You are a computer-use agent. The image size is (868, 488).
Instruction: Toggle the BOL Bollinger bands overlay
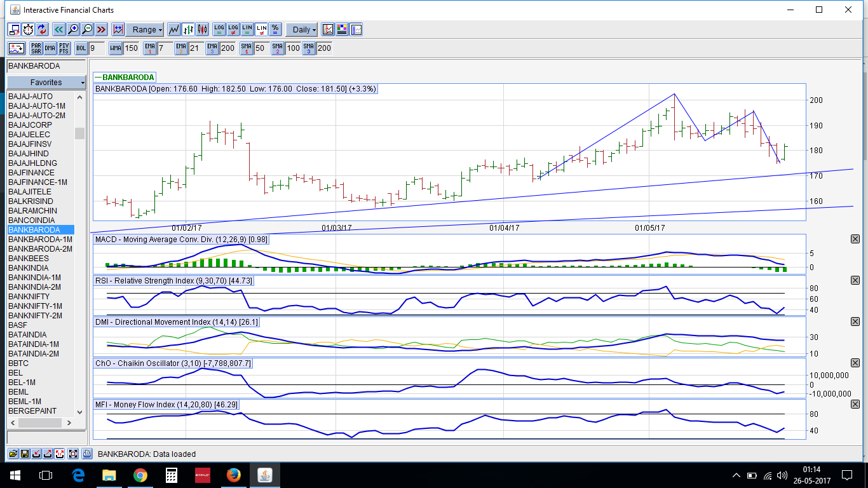point(81,48)
